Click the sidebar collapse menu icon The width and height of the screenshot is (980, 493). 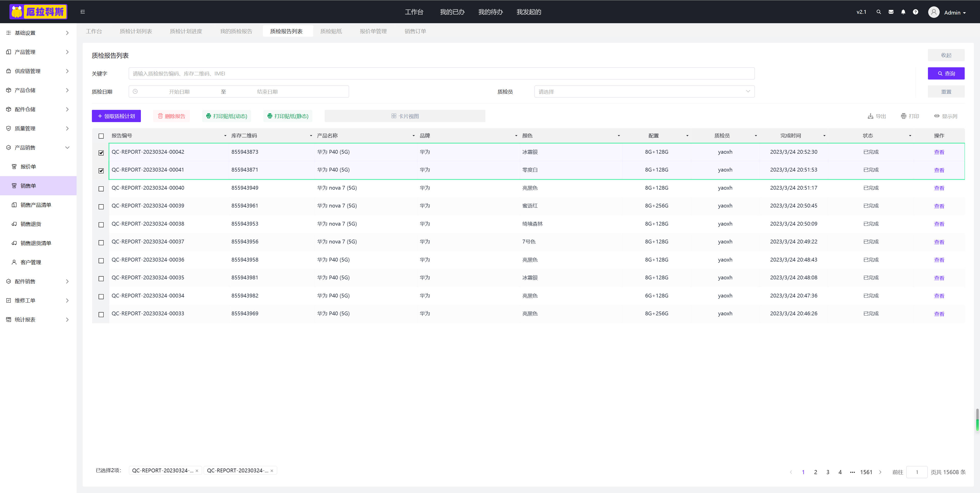(x=82, y=12)
